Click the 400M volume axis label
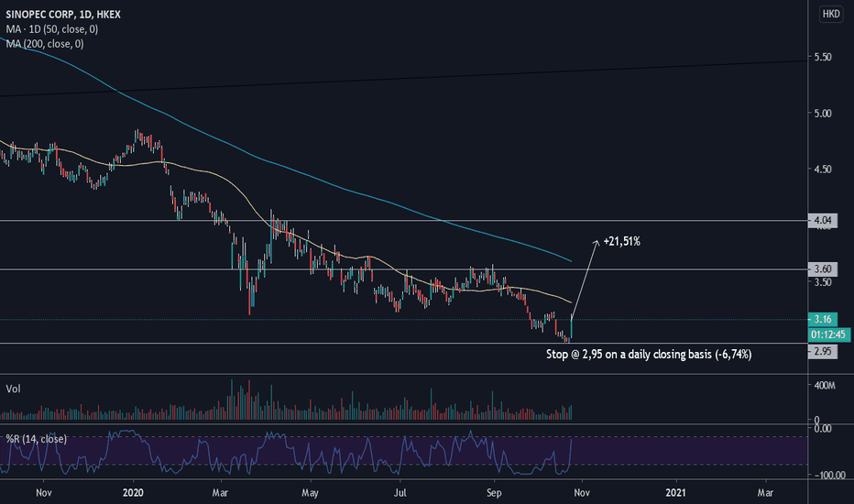 (x=825, y=386)
